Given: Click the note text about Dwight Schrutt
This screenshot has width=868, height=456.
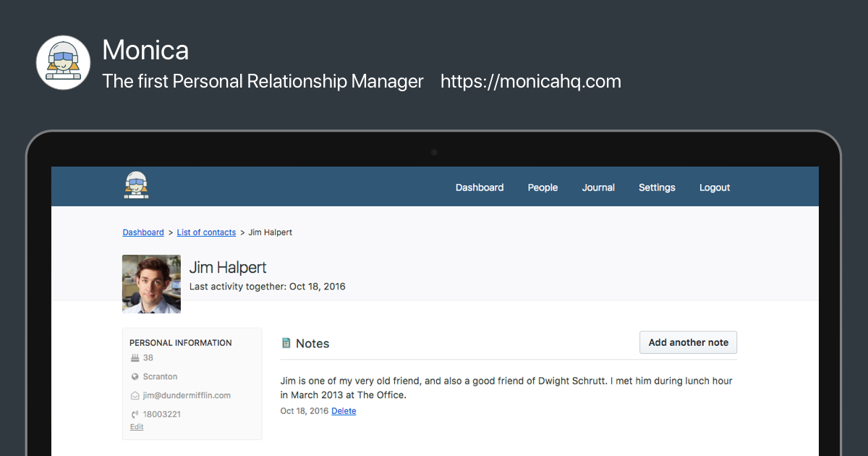Looking at the screenshot, I should click(506, 388).
